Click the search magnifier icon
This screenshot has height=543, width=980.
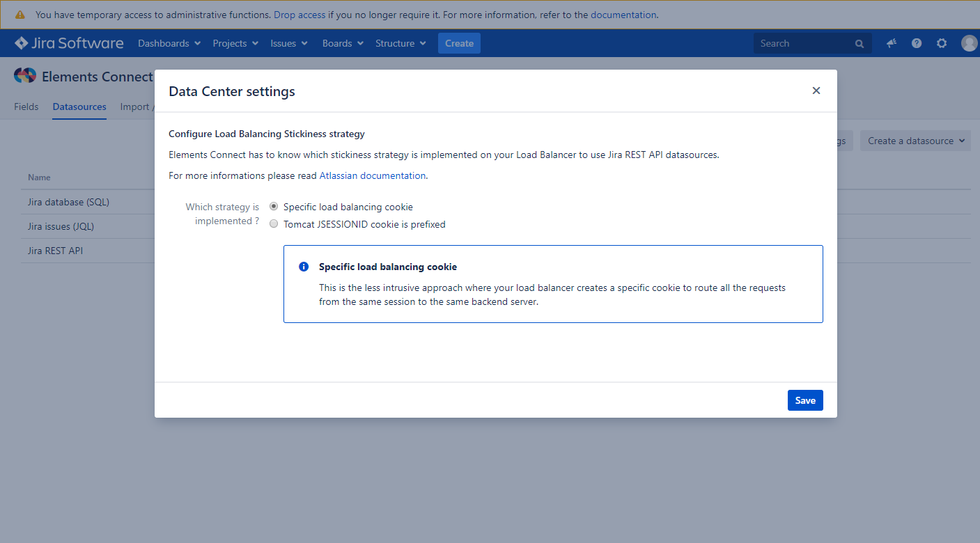coord(860,44)
